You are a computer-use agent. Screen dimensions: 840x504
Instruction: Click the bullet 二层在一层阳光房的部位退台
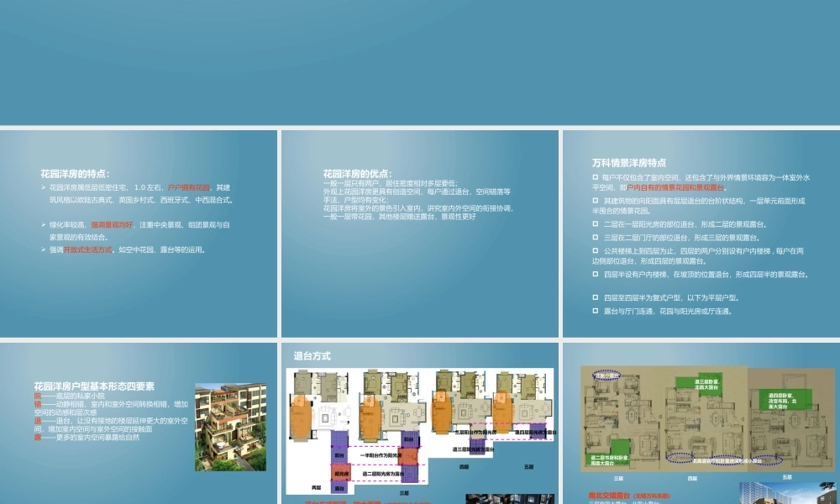click(680, 224)
